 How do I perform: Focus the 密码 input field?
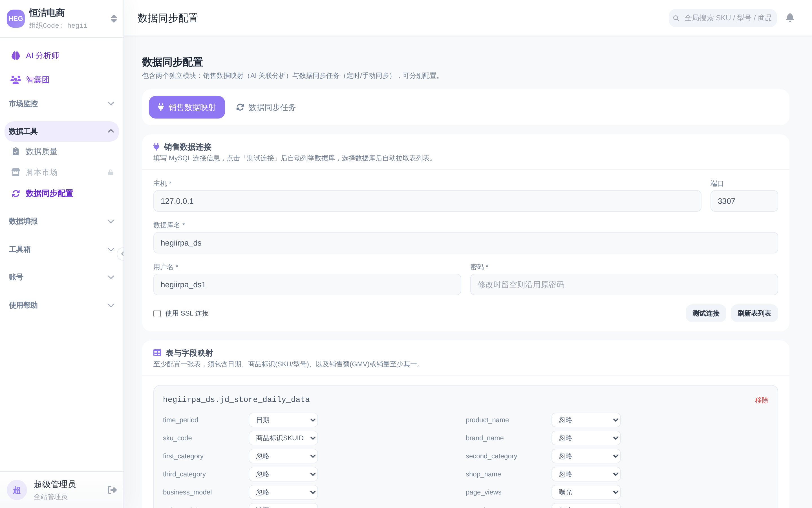pyautogui.click(x=624, y=284)
